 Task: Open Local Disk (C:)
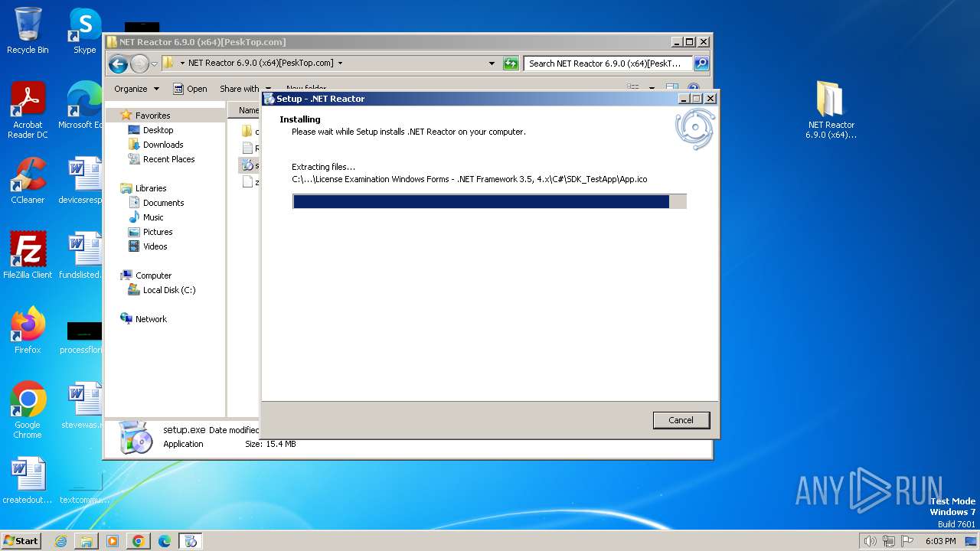point(168,290)
